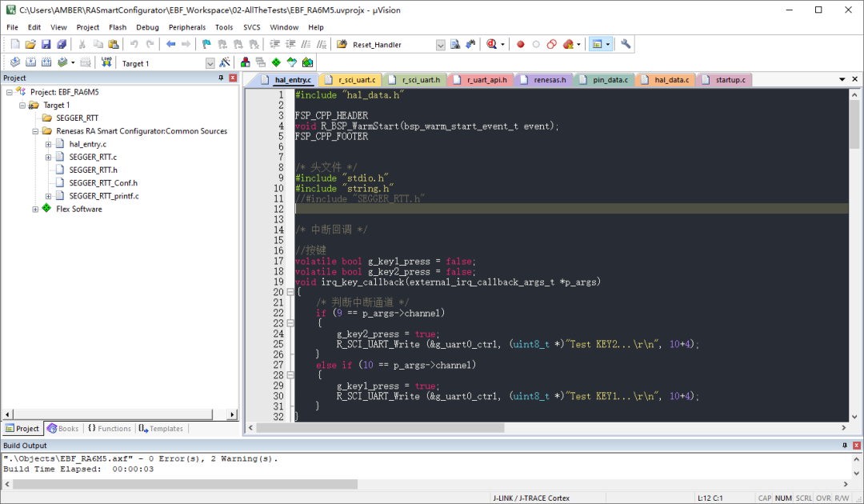Toggle pin on the Project panel
Screen dimensions: 864x504
(x=222, y=78)
